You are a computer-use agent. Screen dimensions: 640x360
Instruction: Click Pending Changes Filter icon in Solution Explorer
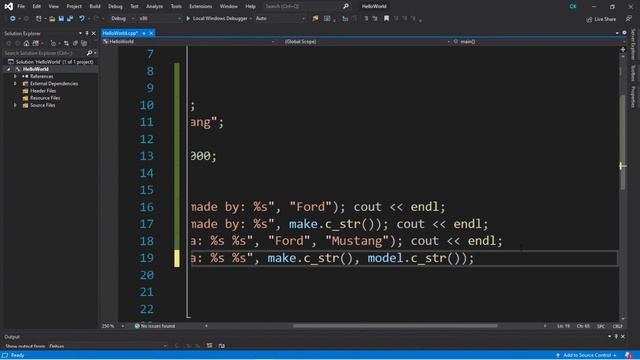click(x=53, y=43)
